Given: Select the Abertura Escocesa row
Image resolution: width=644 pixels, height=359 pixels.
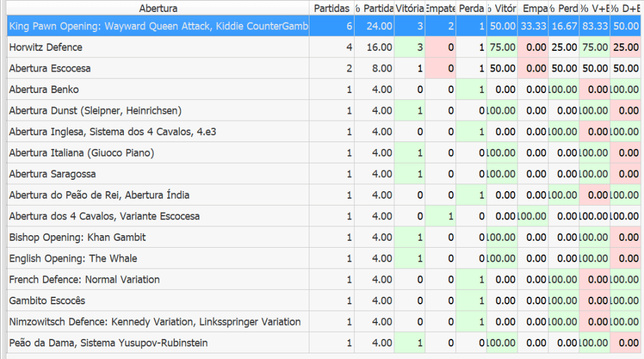Looking at the screenshot, I should coord(50,69).
